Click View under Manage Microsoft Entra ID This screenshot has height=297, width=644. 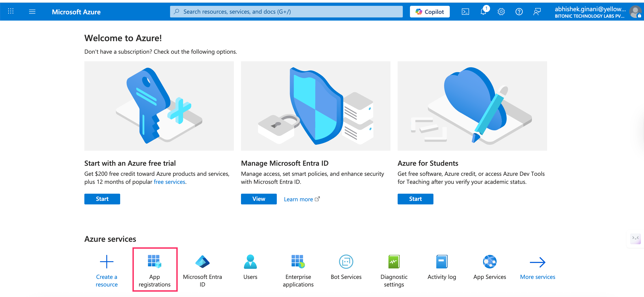pos(259,199)
